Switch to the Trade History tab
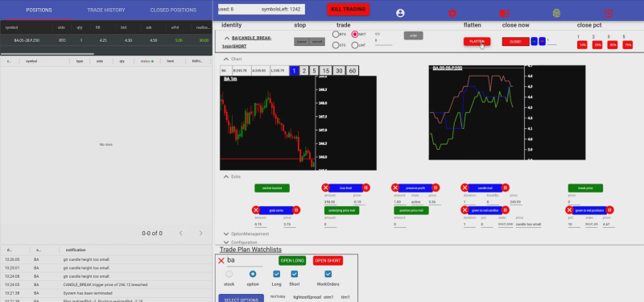 106,10
